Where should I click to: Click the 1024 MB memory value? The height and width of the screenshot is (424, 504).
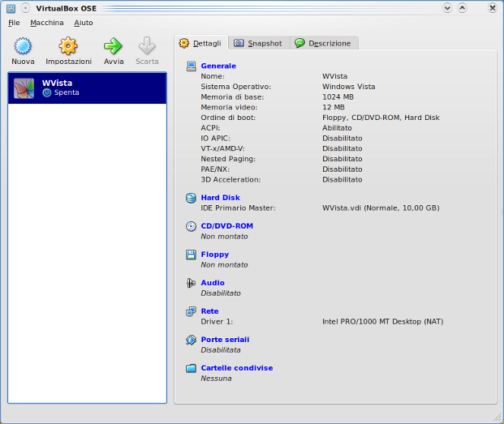tap(338, 97)
